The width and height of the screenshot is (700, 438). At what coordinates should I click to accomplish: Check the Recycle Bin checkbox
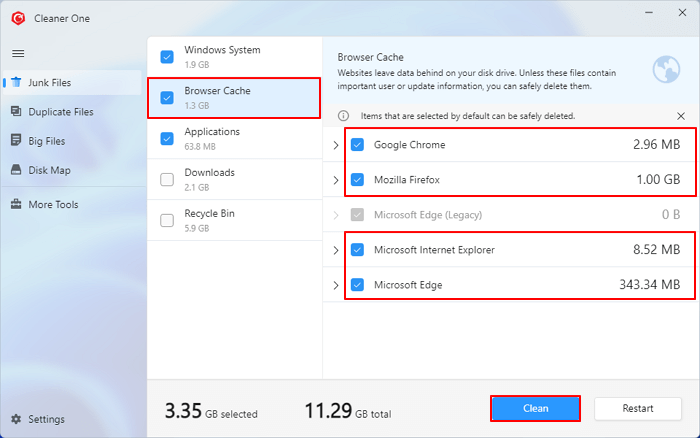(x=167, y=220)
